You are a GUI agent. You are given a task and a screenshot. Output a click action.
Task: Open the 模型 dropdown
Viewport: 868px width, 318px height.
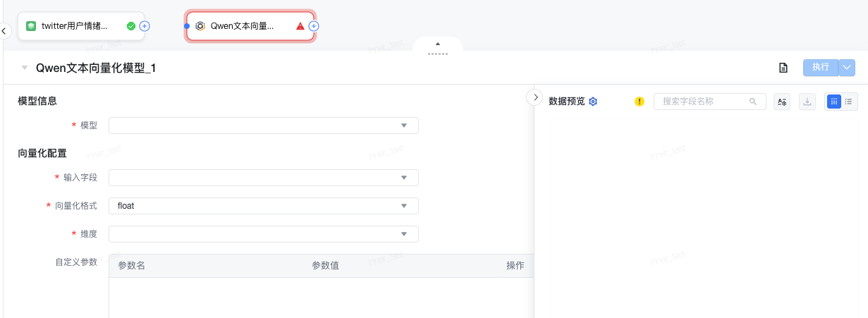[x=263, y=126]
